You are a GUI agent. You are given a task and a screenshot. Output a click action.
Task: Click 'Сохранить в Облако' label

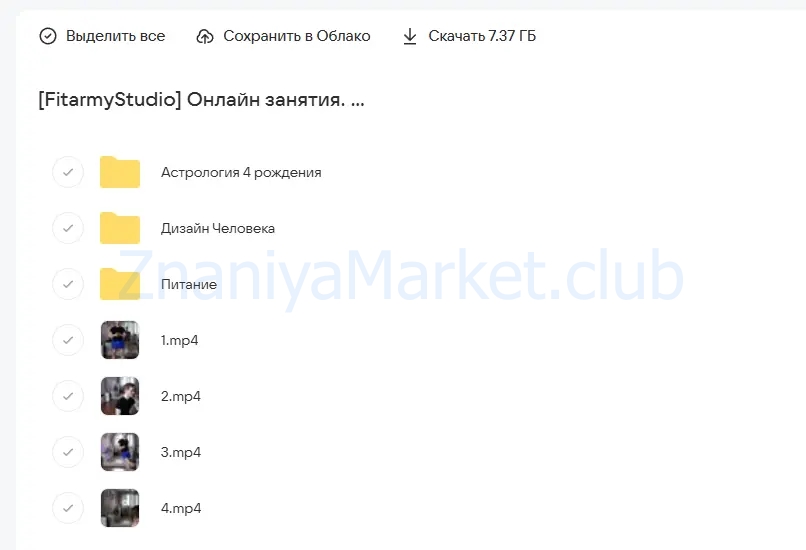[x=297, y=36]
